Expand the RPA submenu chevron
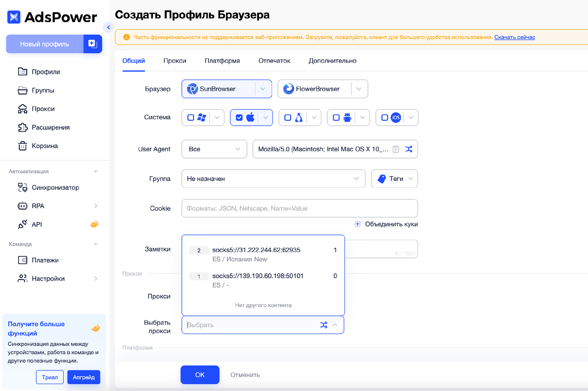588x391 pixels. tap(96, 206)
